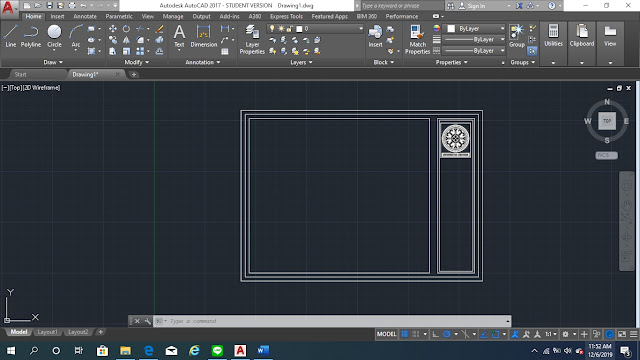
Task: Toggle object snap tracking in status bar
Action: (484, 334)
